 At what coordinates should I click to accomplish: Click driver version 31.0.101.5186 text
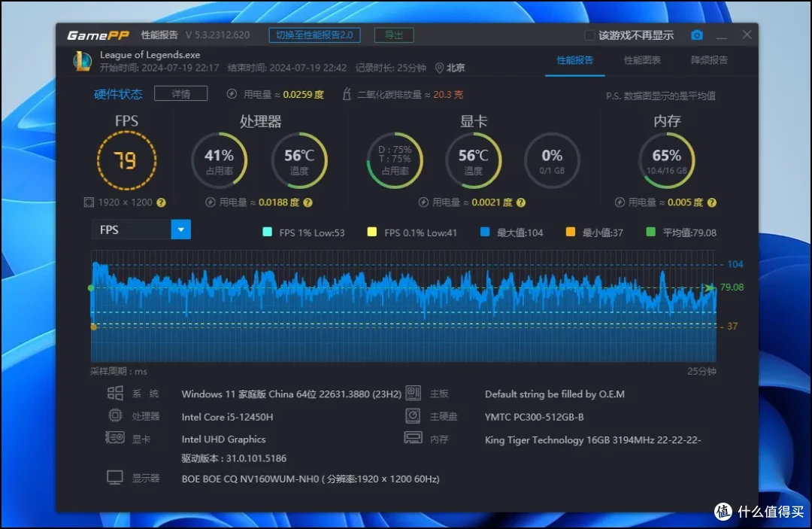234,458
